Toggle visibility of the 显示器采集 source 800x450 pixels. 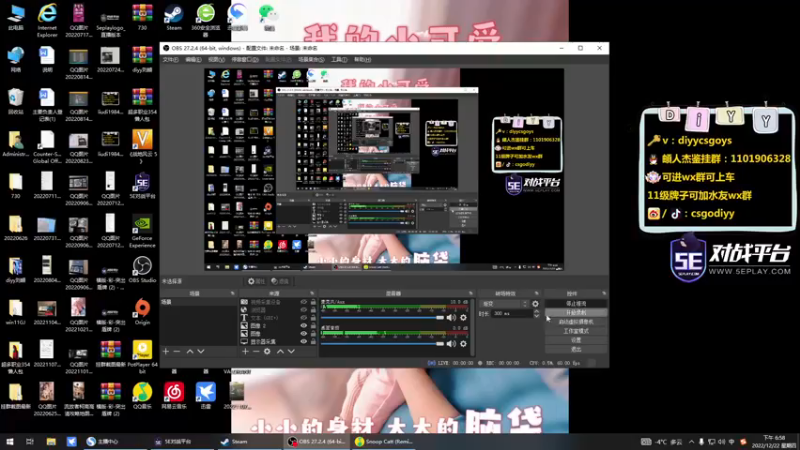click(x=304, y=341)
